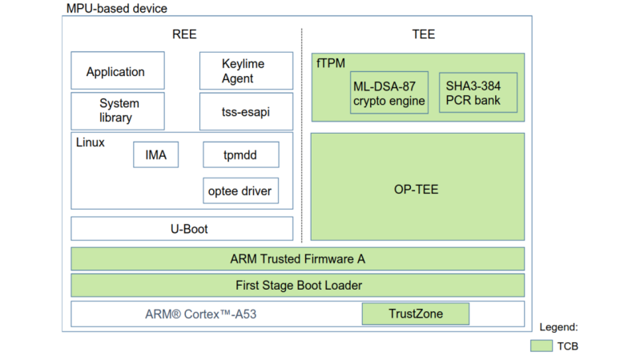Select the tpmdd driver box

(x=240, y=154)
